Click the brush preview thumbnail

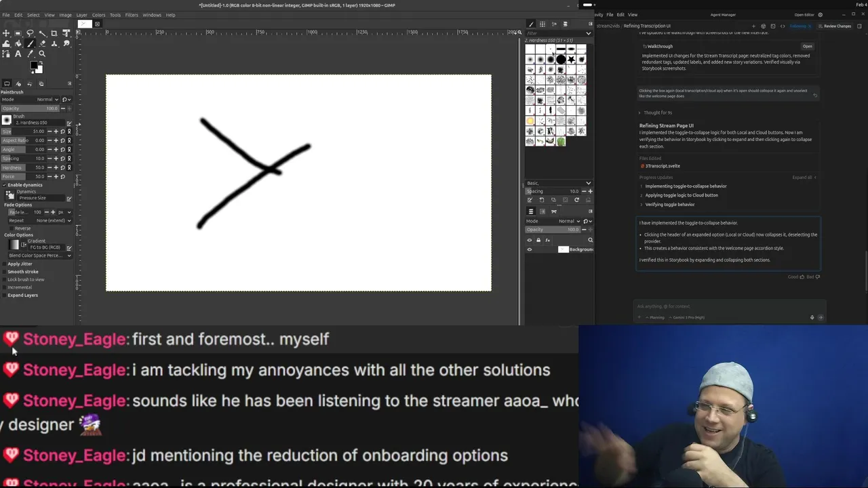pos(6,120)
